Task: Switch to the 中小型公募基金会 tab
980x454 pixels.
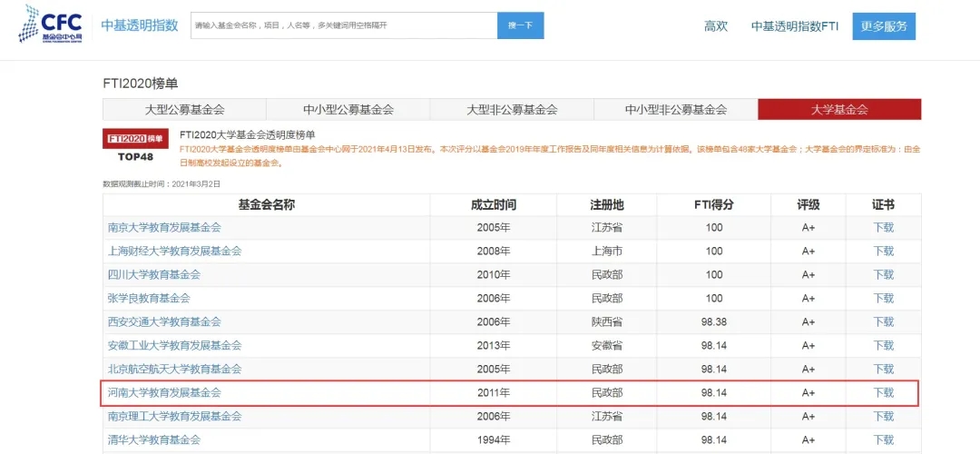Action: coord(348,110)
